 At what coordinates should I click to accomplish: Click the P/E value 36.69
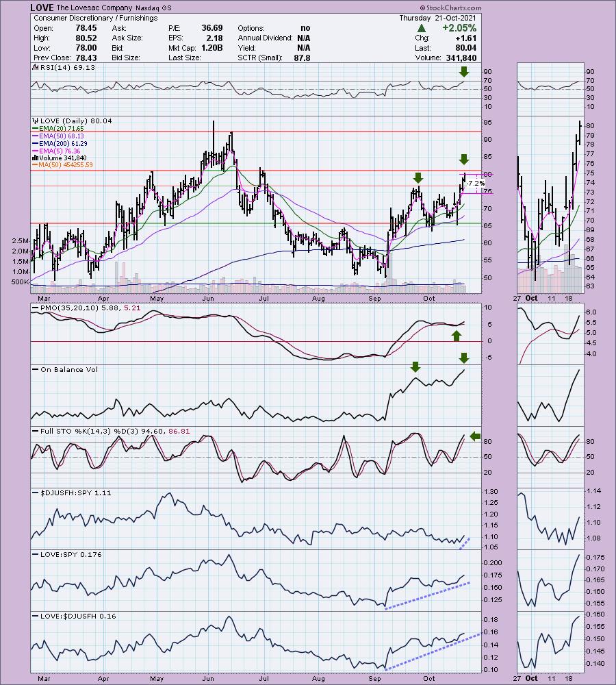(212, 28)
